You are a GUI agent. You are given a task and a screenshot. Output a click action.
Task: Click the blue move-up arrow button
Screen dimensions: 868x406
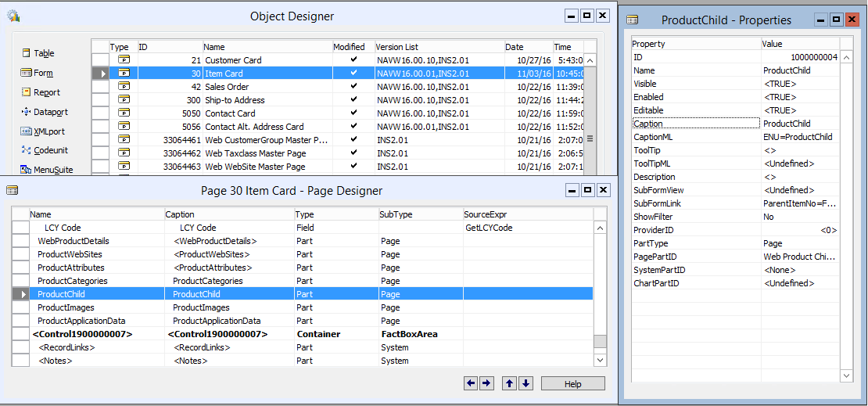click(509, 383)
